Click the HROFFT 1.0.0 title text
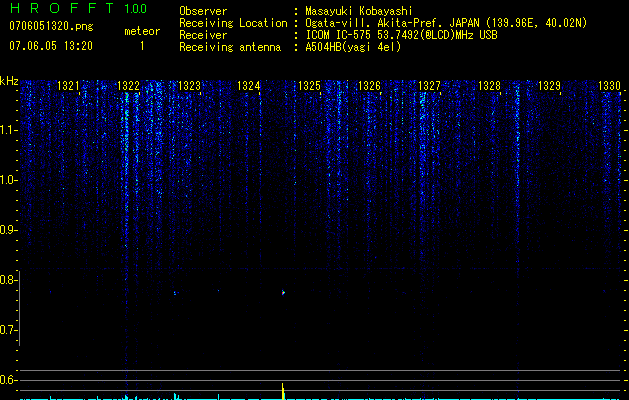 click(78, 8)
